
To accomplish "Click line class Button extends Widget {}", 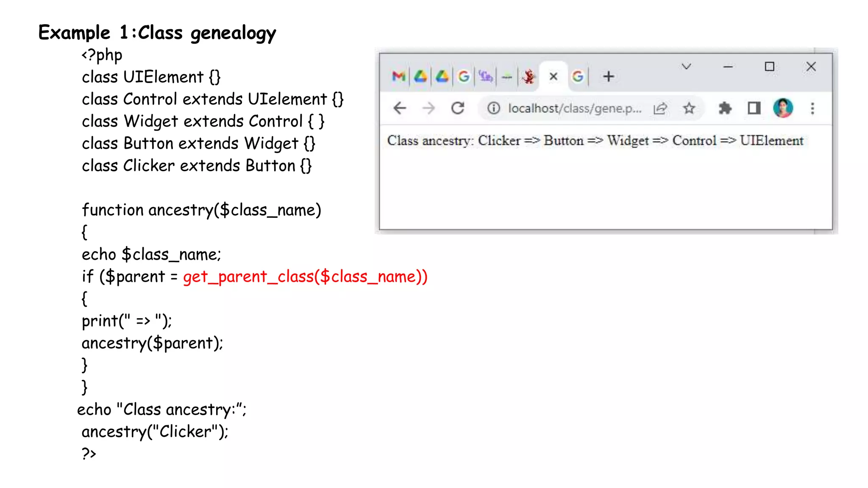I will click(198, 144).
